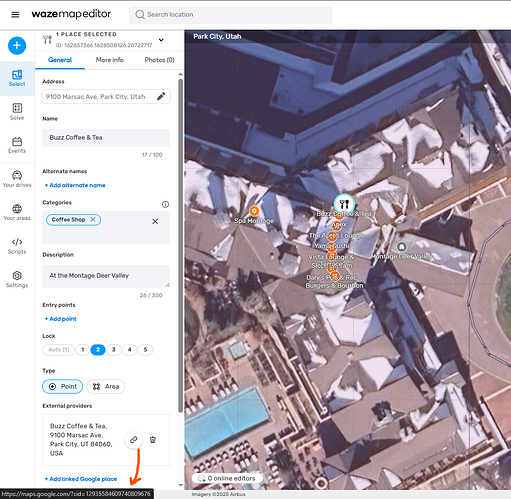Set lock level to 3
511x499 pixels.
point(114,350)
